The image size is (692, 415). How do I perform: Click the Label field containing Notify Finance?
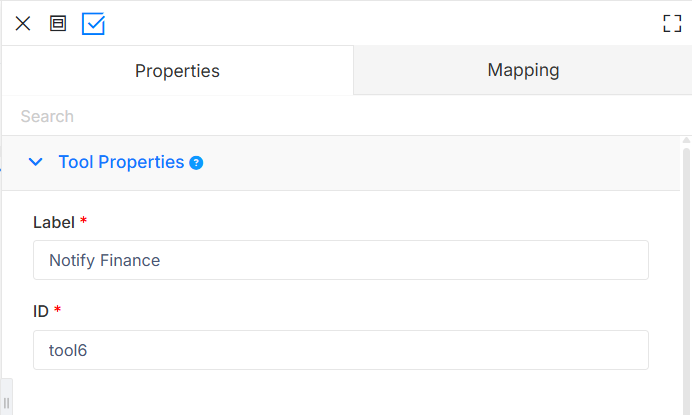[341, 260]
